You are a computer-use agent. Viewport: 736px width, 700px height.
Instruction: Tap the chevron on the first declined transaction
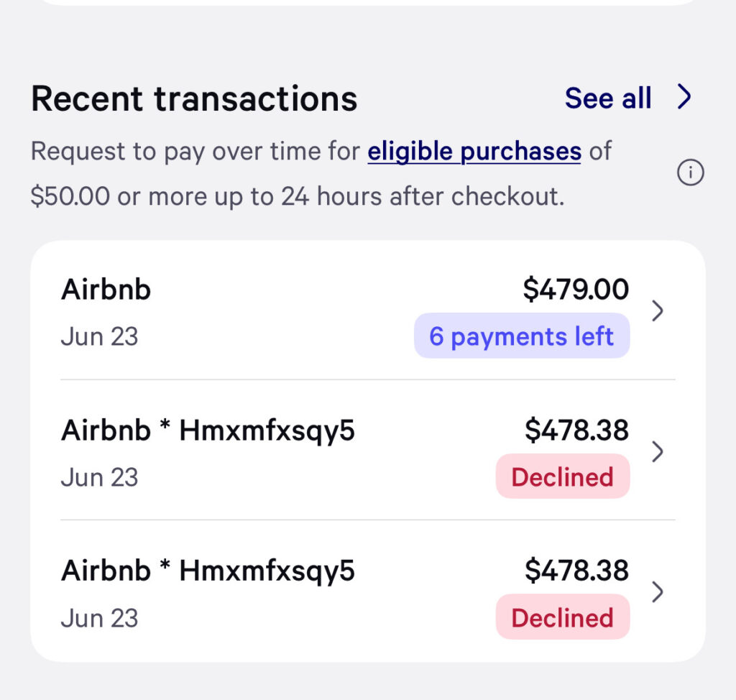658,451
